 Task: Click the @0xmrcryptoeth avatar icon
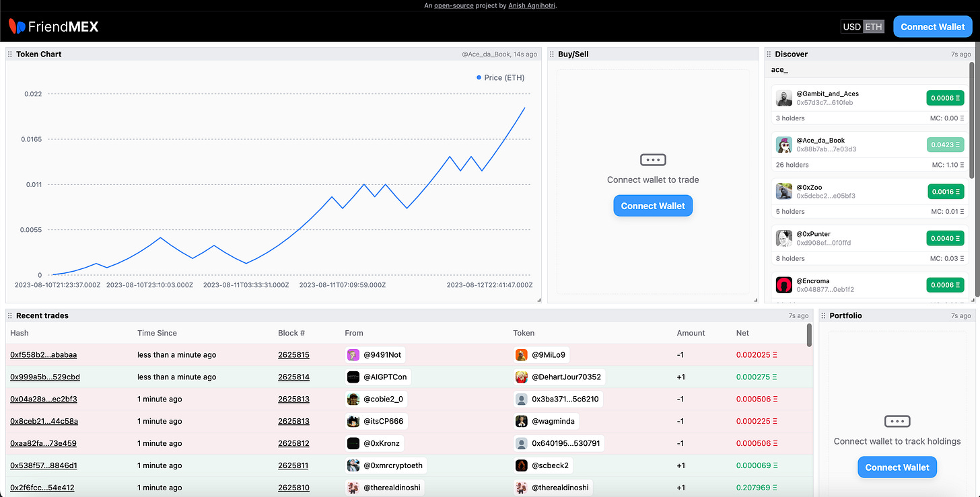coord(353,465)
